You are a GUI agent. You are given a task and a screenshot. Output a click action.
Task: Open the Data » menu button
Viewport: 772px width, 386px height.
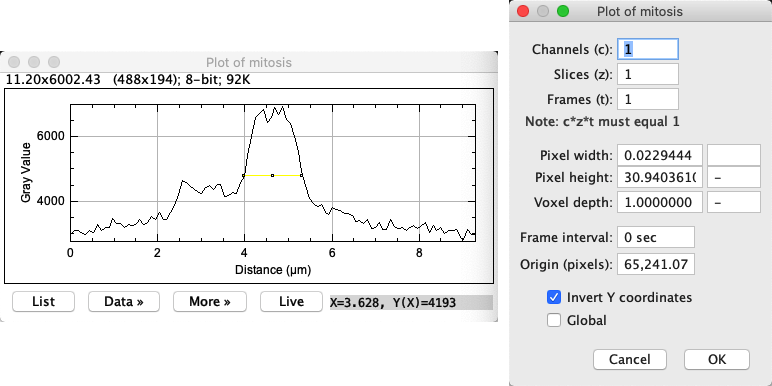tap(124, 301)
